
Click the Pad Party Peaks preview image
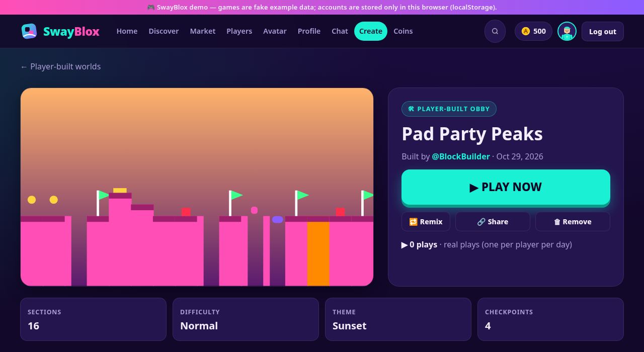[197, 187]
